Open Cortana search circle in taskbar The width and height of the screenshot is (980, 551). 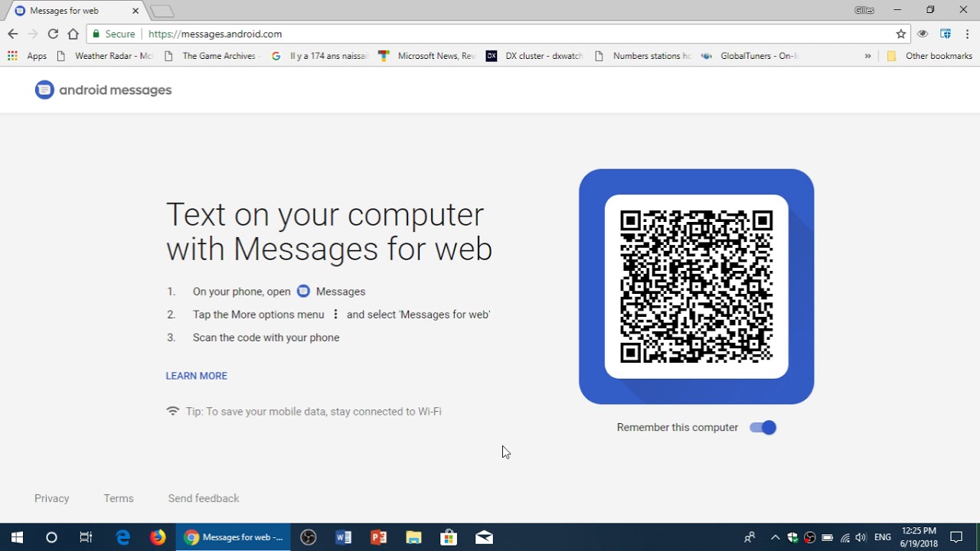pos(51,537)
